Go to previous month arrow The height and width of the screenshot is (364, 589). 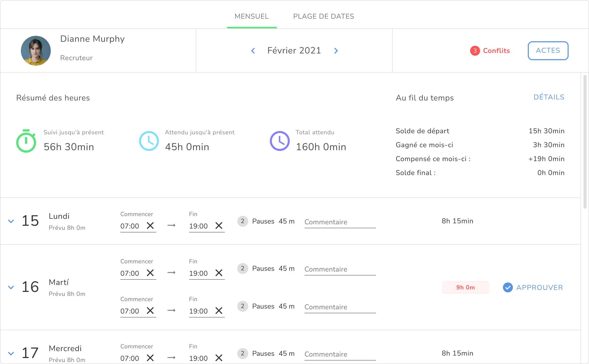(253, 51)
